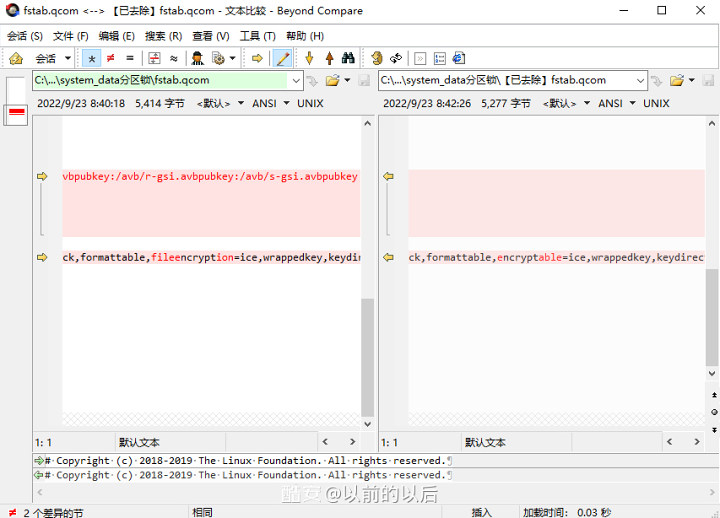Click right pane UNIX line ending label
This screenshot has width=720, height=518.
657,103
